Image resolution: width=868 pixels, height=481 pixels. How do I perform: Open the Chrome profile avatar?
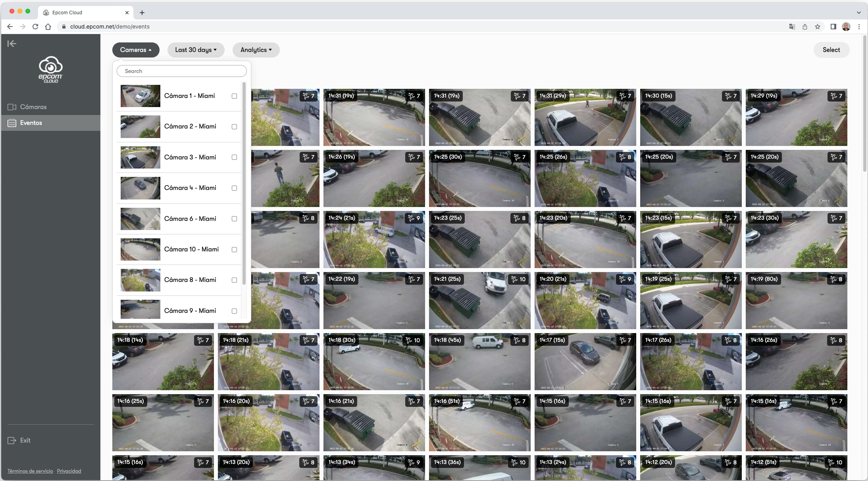846,27
